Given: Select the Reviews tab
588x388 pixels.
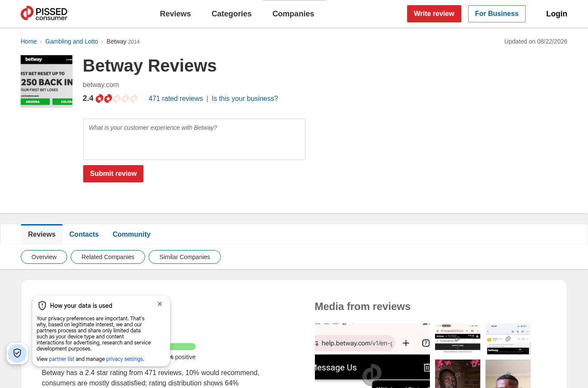Looking at the screenshot, I should tap(42, 235).
